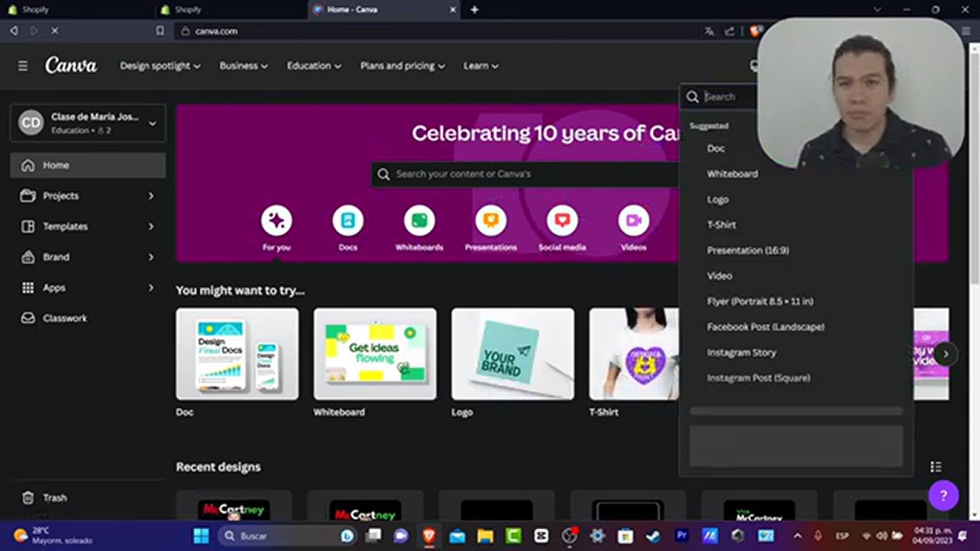Expand the Learn dropdown menu
The height and width of the screenshot is (551, 980).
[x=481, y=66]
